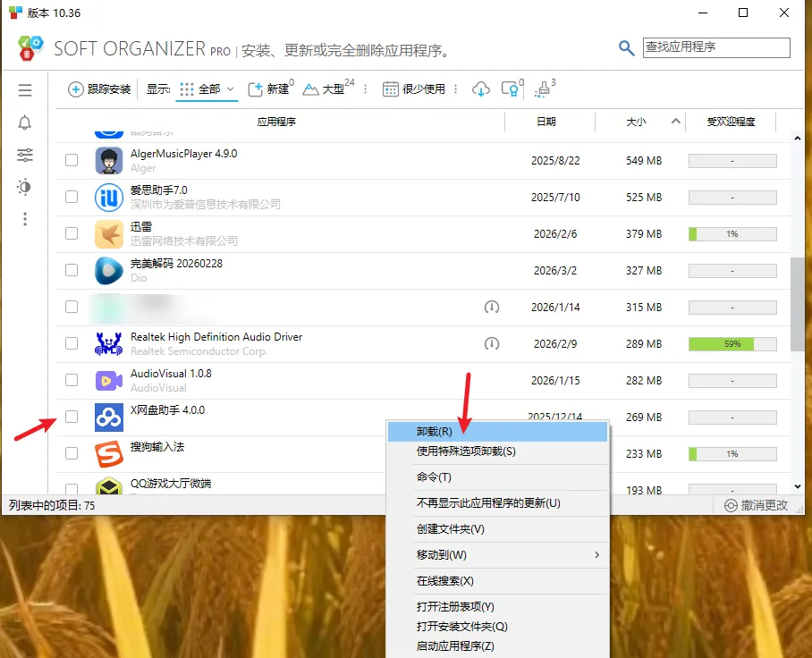Choose 卸载(R) from context menu

(497, 432)
